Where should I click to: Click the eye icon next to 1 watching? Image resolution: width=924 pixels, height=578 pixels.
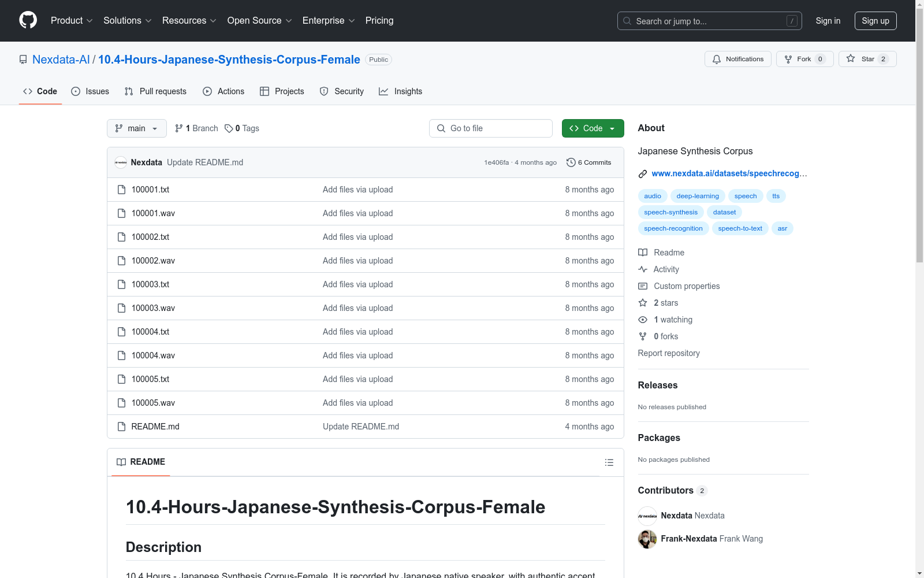(x=643, y=320)
